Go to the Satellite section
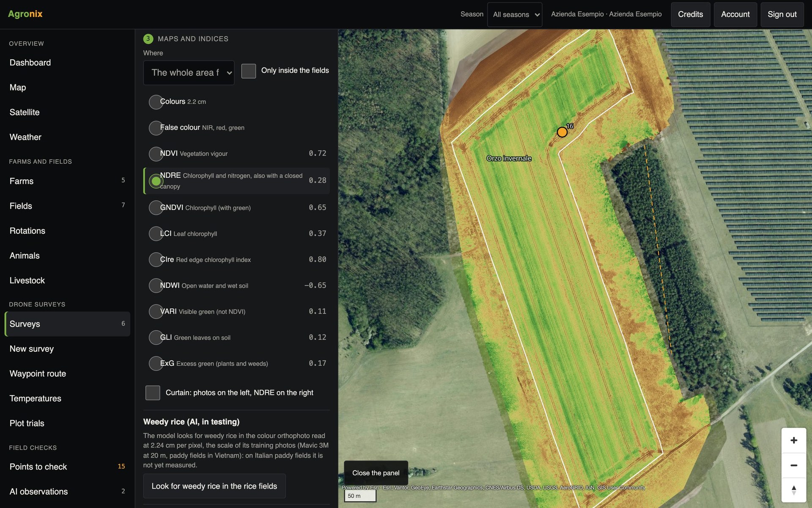 (x=67, y=112)
